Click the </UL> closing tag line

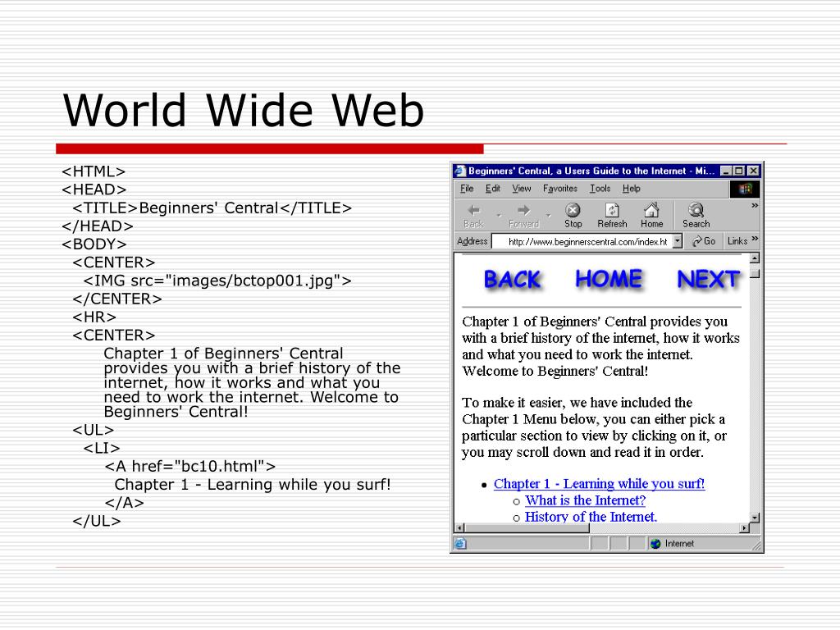(97, 521)
